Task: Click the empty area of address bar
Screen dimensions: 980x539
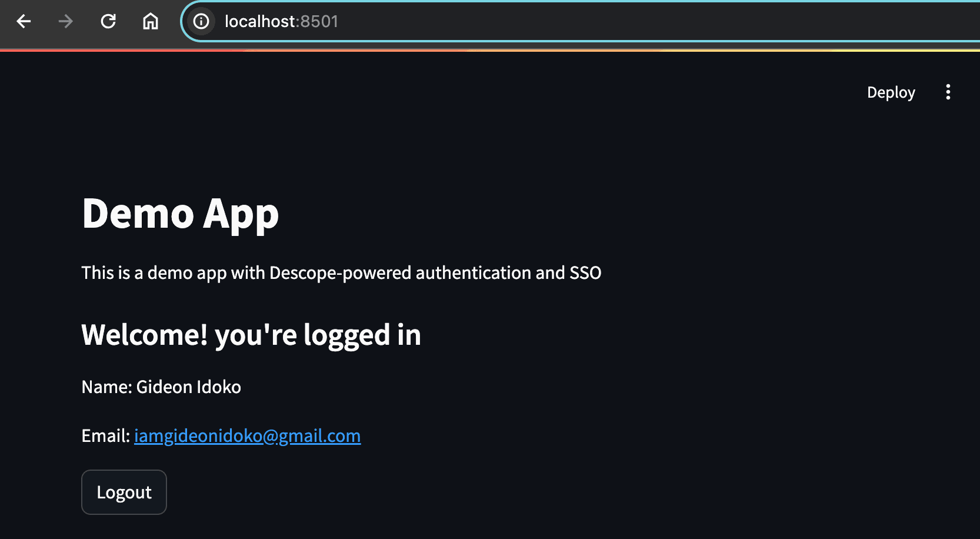Action: (x=647, y=22)
